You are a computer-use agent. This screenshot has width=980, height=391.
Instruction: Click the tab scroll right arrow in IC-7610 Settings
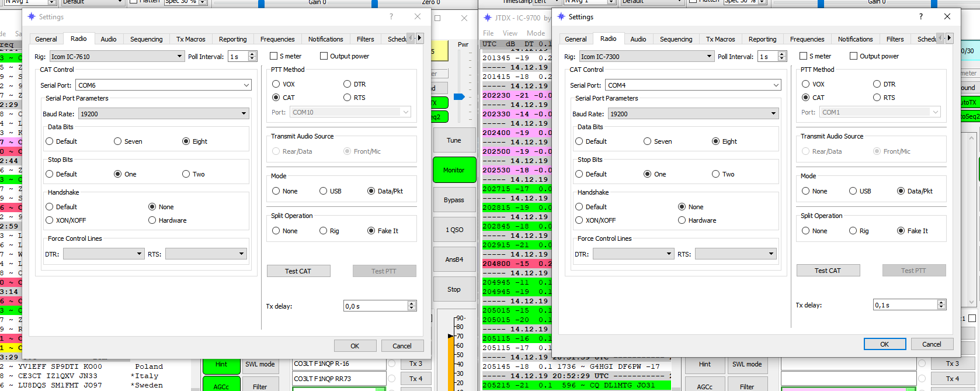pyautogui.click(x=419, y=38)
